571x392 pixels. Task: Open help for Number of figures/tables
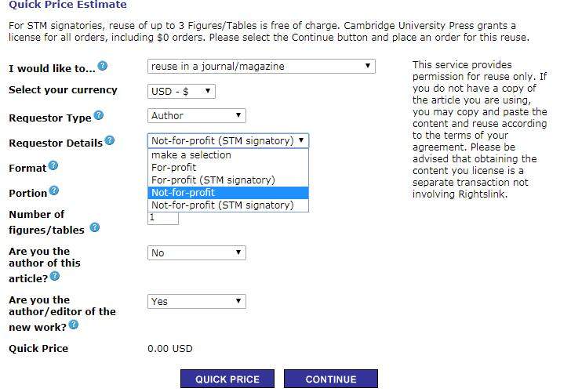click(94, 228)
